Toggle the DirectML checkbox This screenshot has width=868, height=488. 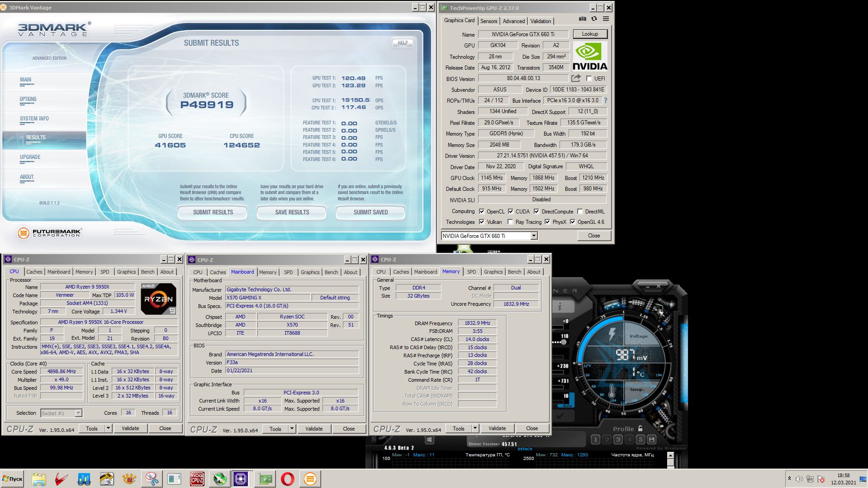click(580, 211)
